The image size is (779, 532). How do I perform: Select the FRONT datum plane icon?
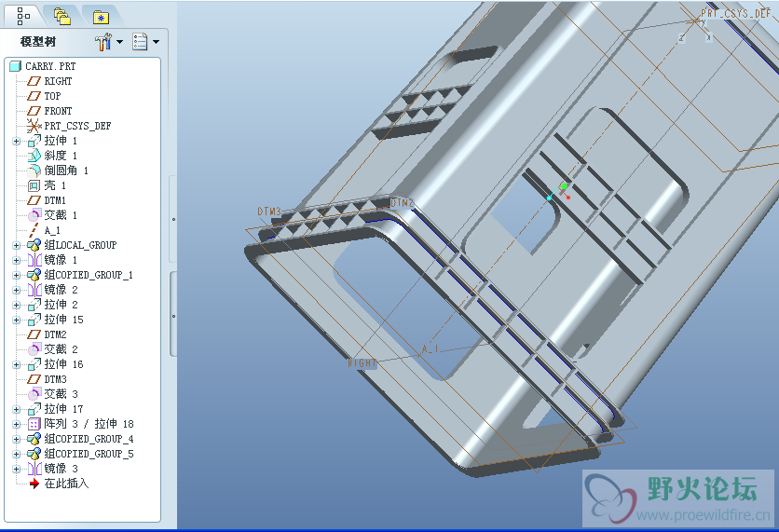[x=34, y=111]
